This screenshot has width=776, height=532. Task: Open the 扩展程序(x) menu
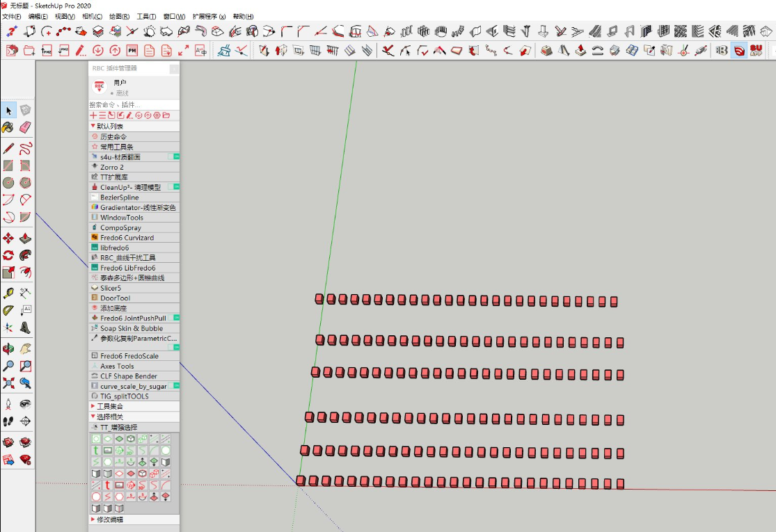click(209, 16)
